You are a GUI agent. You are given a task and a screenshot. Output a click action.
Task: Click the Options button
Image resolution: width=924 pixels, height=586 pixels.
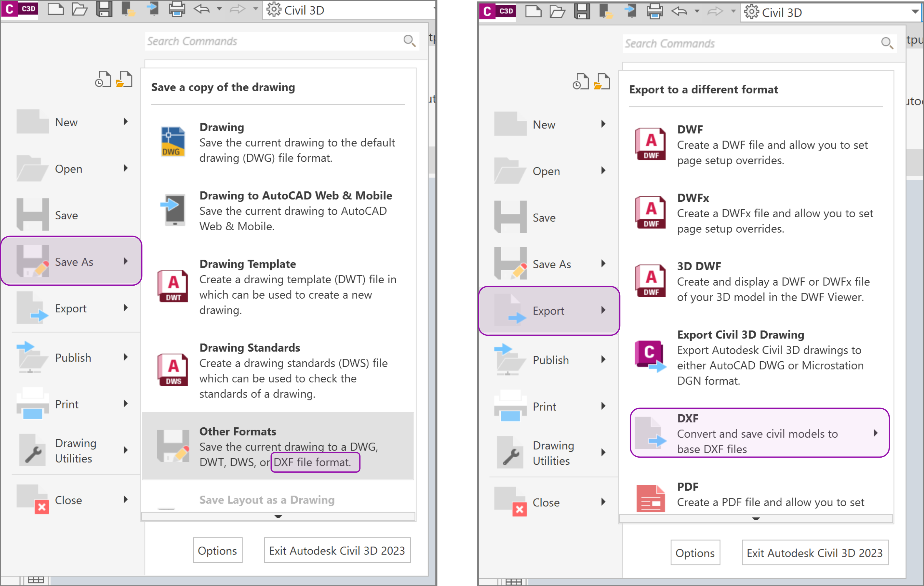(217, 550)
